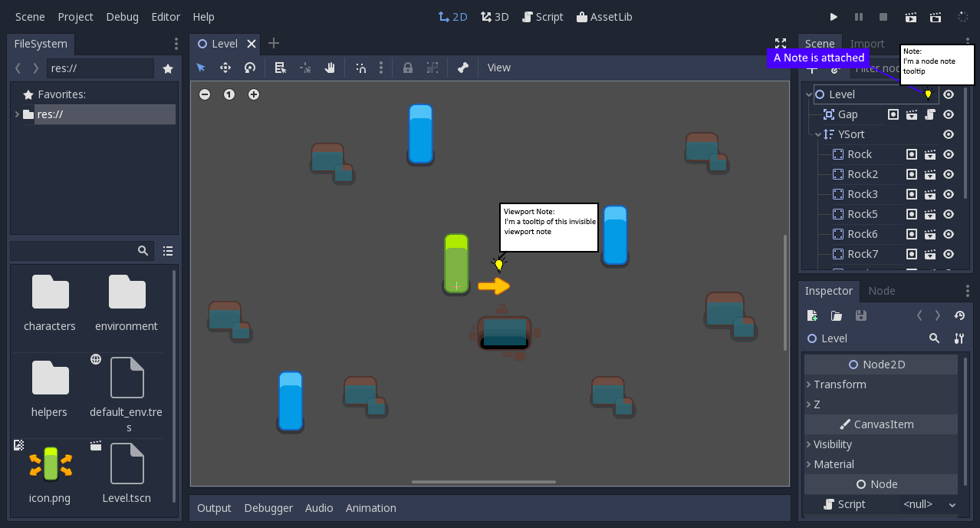This screenshot has height=528, width=980.
Task: Toggle visibility of the YSort node
Action: point(949,134)
